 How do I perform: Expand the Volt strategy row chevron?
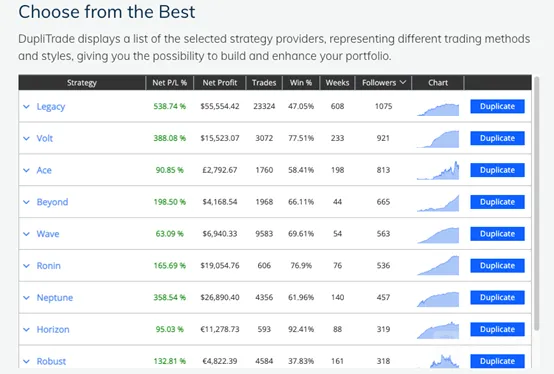pos(26,138)
